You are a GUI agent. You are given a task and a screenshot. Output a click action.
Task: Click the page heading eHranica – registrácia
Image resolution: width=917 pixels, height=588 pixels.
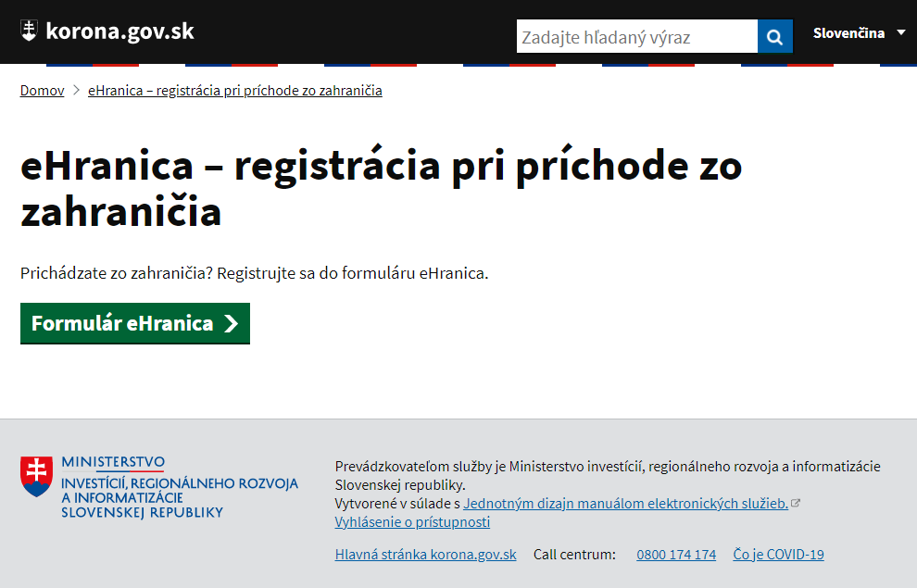(x=382, y=188)
